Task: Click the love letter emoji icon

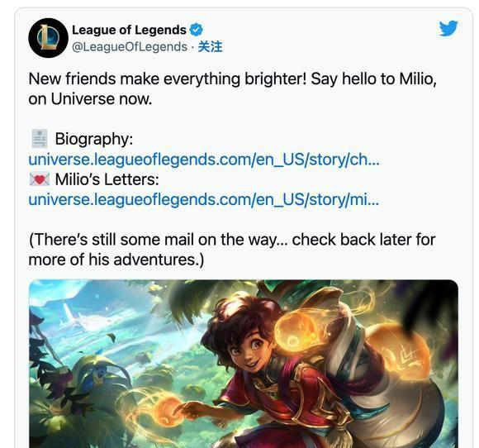Action: (40, 179)
